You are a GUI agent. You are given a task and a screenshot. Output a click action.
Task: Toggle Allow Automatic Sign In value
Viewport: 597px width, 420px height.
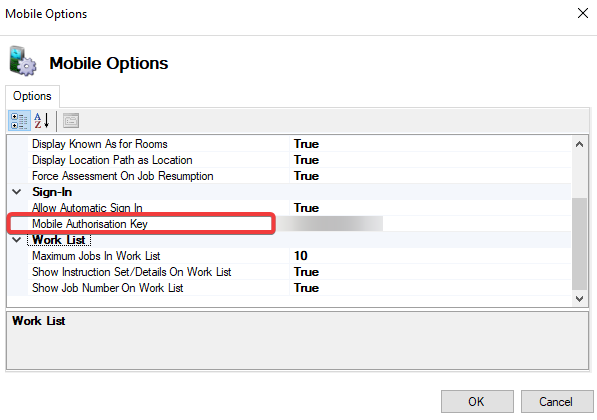pyautogui.click(x=430, y=208)
